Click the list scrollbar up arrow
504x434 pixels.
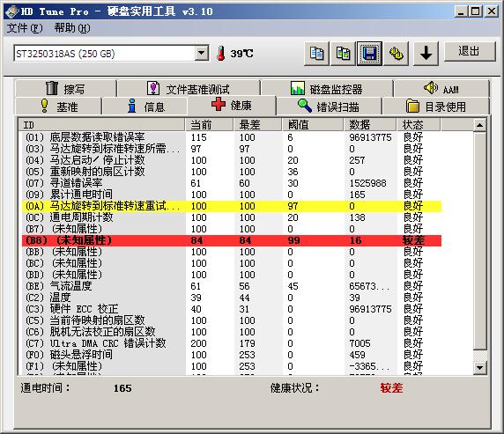coord(479,125)
